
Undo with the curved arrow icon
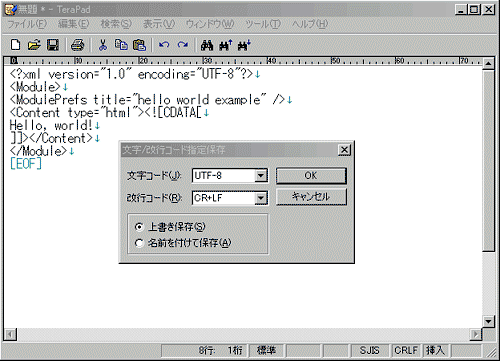point(164,45)
